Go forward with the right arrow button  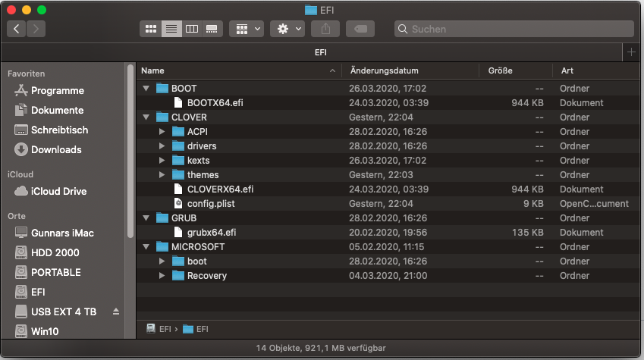(x=36, y=29)
